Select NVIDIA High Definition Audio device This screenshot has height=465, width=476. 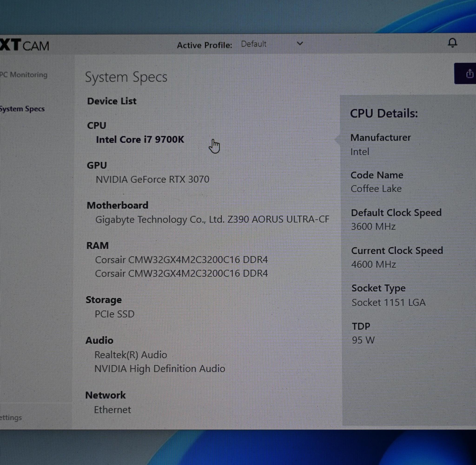pyautogui.click(x=160, y=369)
